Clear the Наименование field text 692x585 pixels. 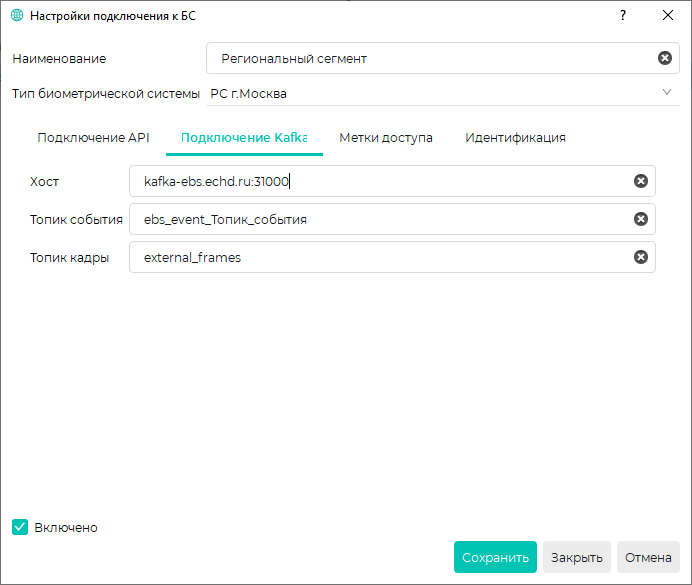664,58
